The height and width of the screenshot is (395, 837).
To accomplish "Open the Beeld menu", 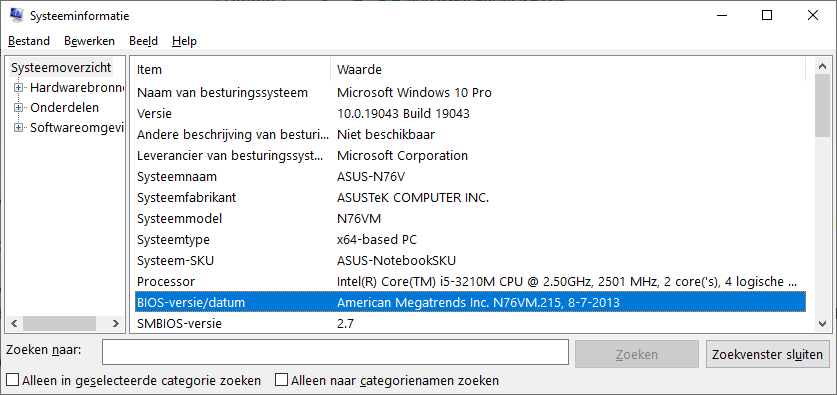I will coord(143,41).
